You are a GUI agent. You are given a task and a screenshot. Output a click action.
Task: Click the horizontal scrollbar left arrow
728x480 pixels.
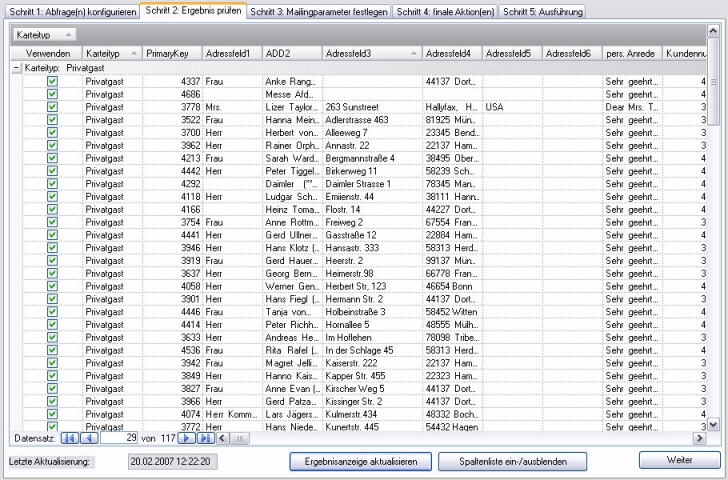pos(223,438)
